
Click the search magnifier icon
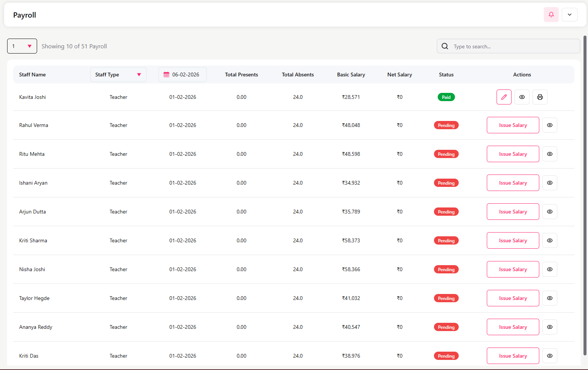(445, 46)
